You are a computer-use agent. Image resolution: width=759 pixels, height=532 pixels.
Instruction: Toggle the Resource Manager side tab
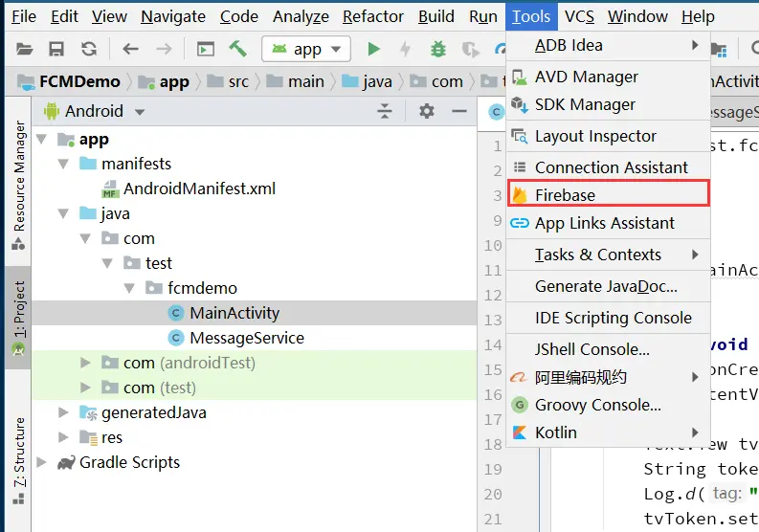[x=18, y=185]
